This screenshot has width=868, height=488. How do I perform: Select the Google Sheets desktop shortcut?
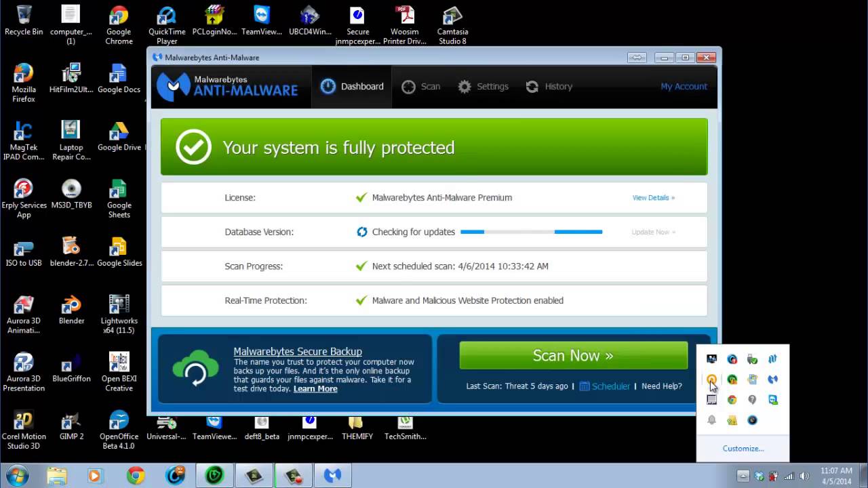click(x=119, y=199)
